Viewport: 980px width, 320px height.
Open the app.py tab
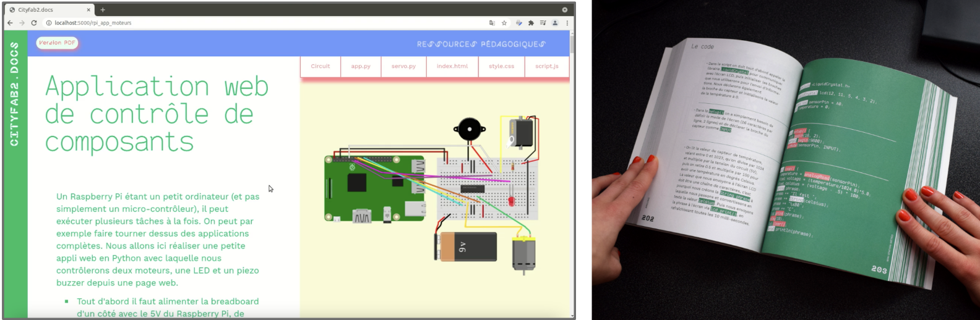point(361,66)
